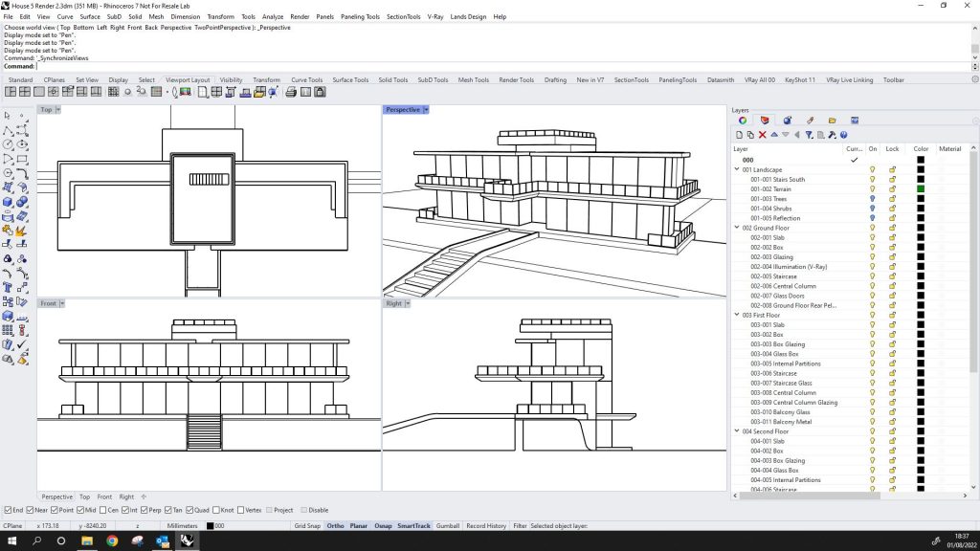
Task: Select the blue box solid tool
Action: [8, 202]
